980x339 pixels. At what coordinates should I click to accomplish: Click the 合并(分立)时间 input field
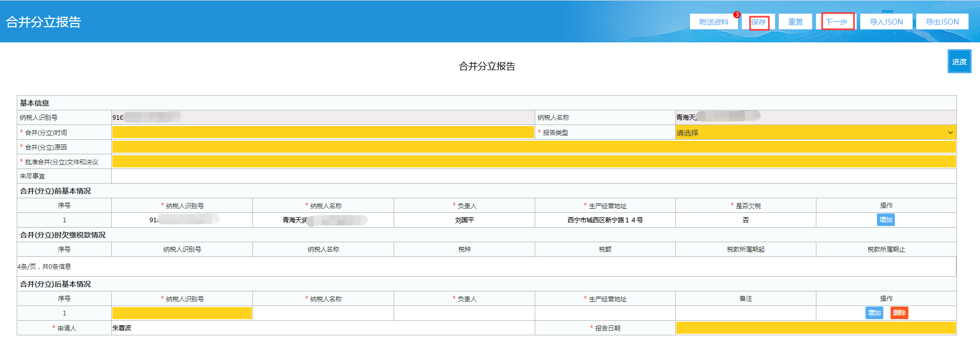[323, 132]
